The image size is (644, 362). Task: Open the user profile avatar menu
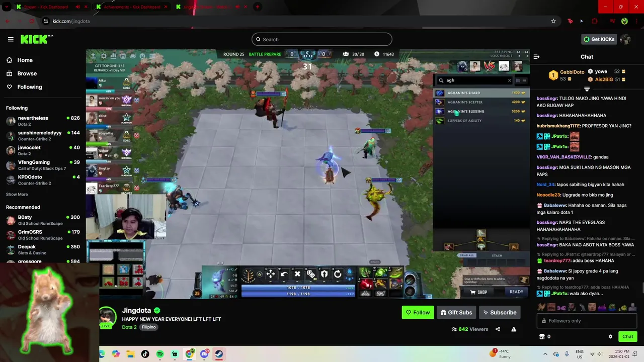tap(625, 39)
